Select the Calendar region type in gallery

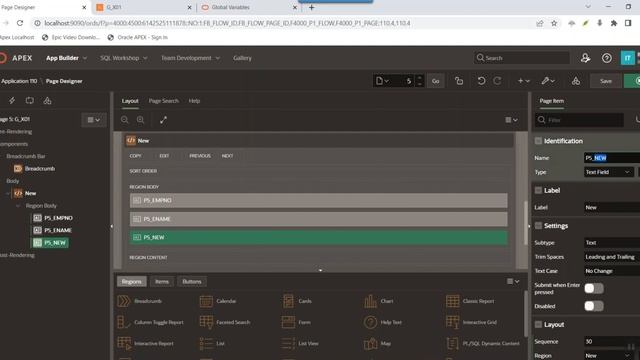pos(218,301)
